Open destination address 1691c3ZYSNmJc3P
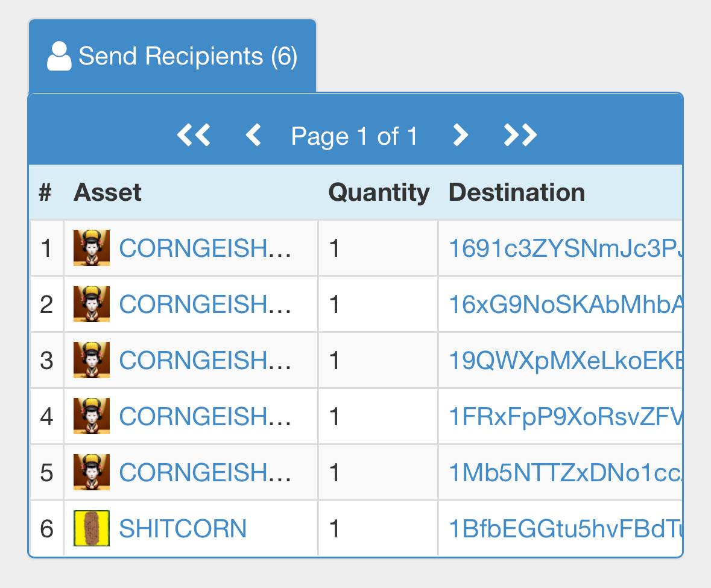This screenshot has width=711, height=588. click(x=566, y=248)
